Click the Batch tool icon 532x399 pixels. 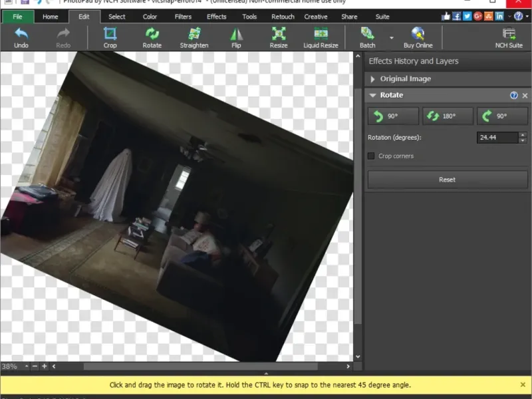368,37
